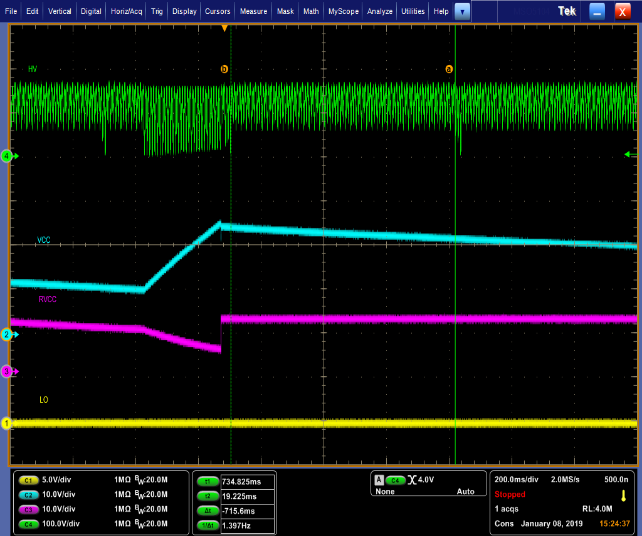Open the Measure menu
642x536 pixels.
pyautogui.click(x=253, y=10)
